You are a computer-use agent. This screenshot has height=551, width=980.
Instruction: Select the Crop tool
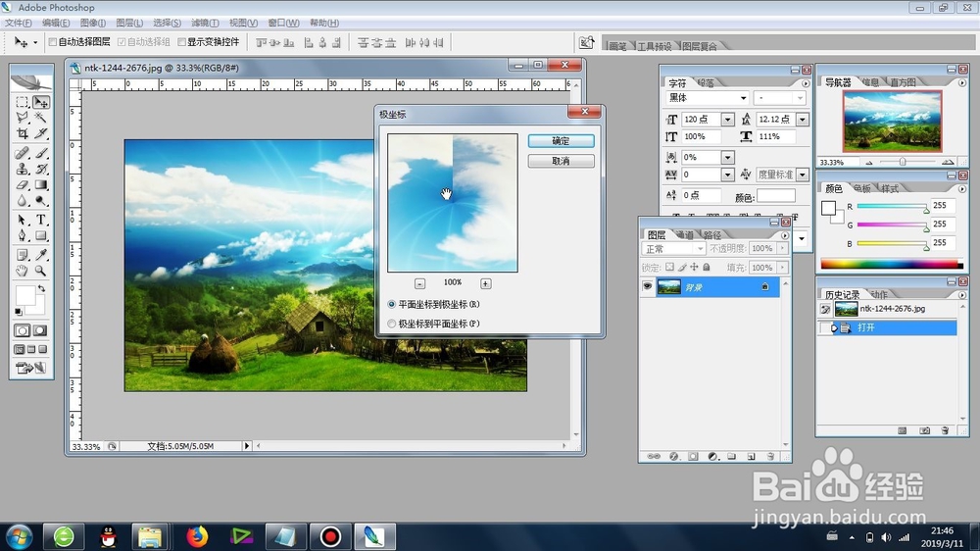tap(23, 133)
